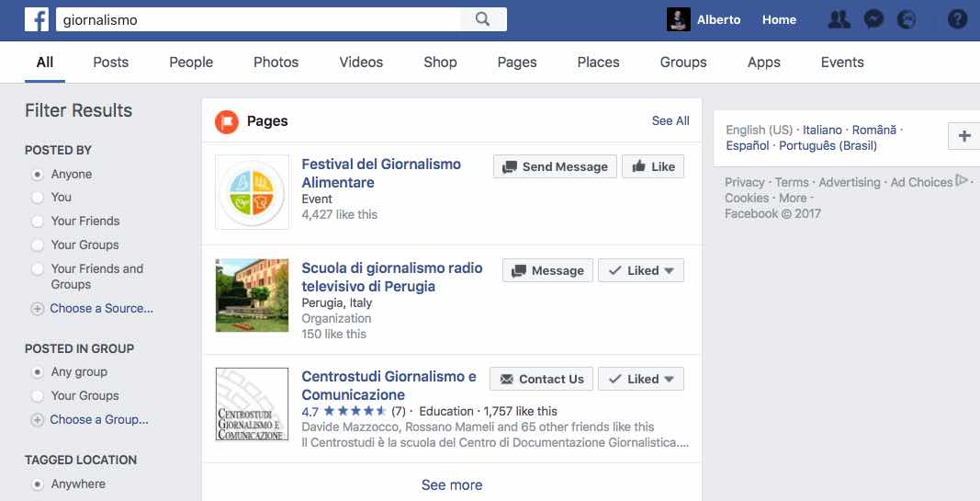The image size is (980, 501).
Task: Switch language to Italiano
Action: (822, 131)
